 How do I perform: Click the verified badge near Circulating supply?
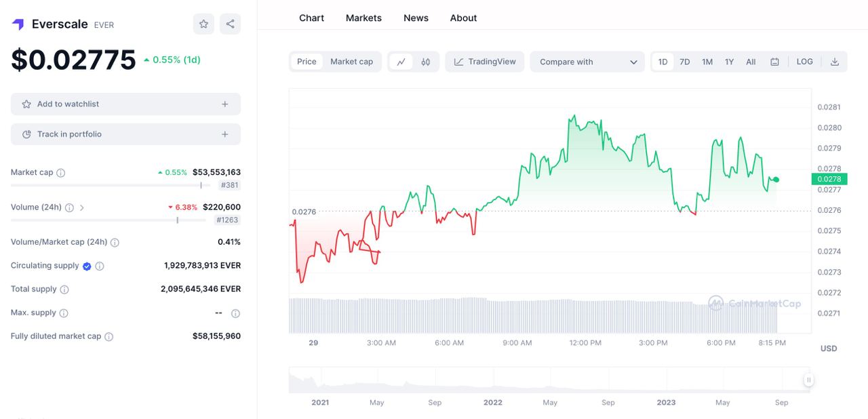(x=87, y=266)
